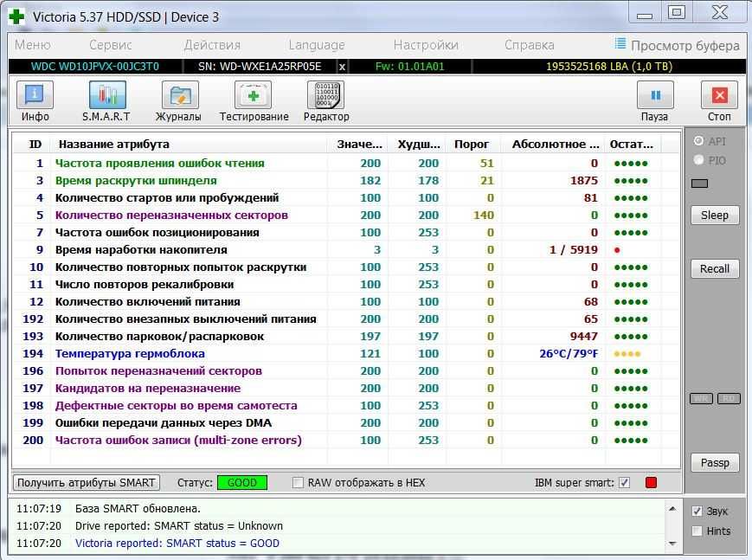Click the red square indicator
This screenshot has width=752, height=560.
pos(651,482)
